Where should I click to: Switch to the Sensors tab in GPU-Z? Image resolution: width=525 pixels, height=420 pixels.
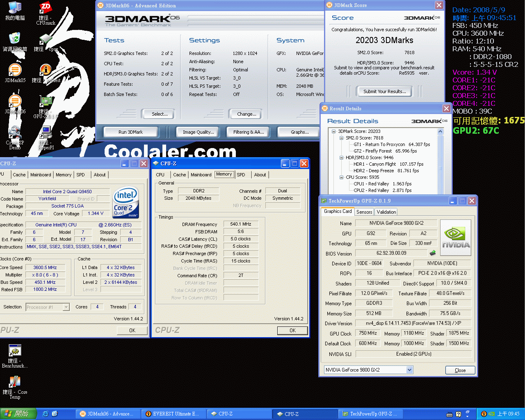coord(364,212)
